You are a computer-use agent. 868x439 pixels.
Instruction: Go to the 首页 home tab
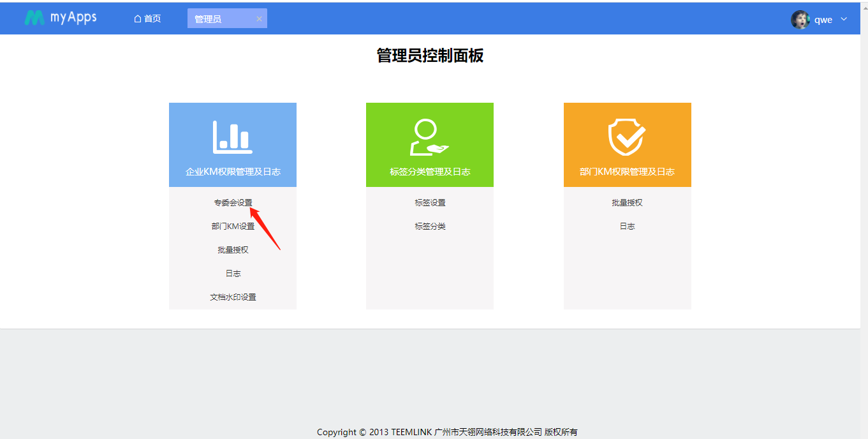coord(152,19)
